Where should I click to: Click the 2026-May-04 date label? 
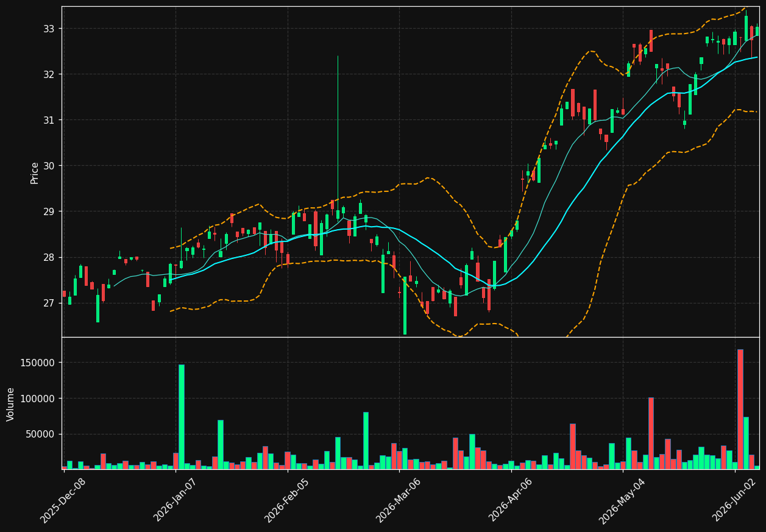coord(622,500)
